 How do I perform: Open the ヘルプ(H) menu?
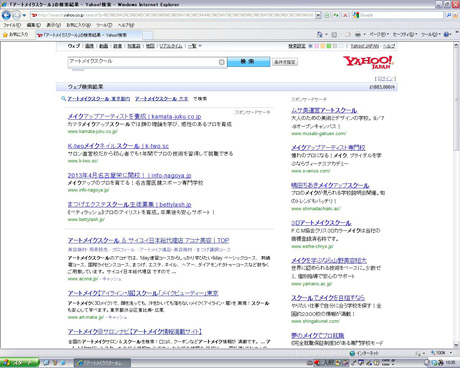(126, 25)
